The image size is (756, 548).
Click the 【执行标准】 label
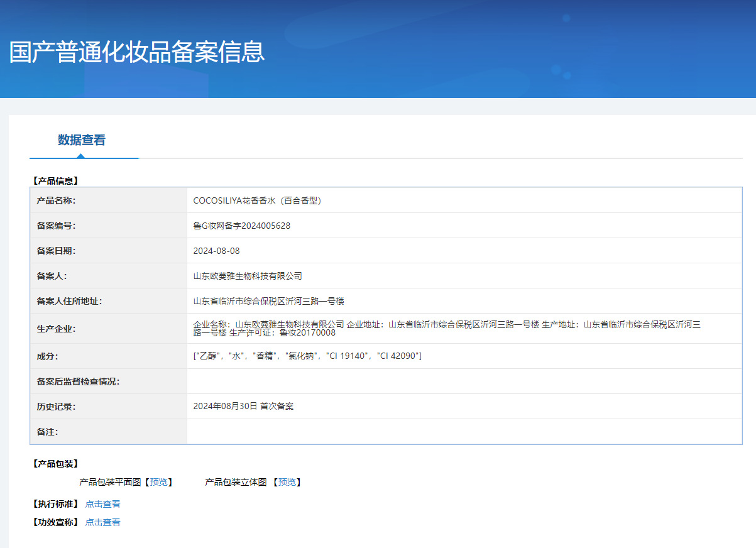[55, 504]
